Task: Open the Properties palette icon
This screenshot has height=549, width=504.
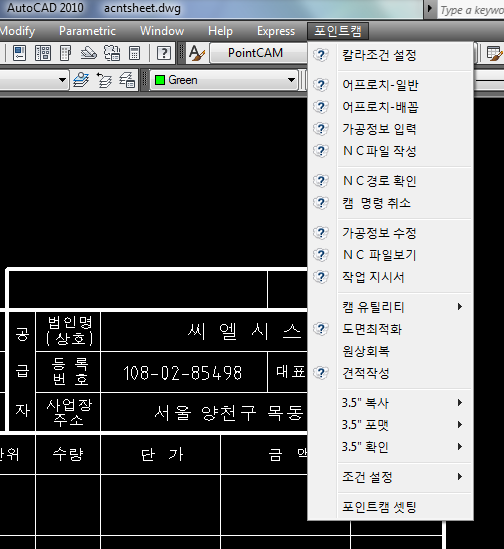Action: tap(20, 53)
